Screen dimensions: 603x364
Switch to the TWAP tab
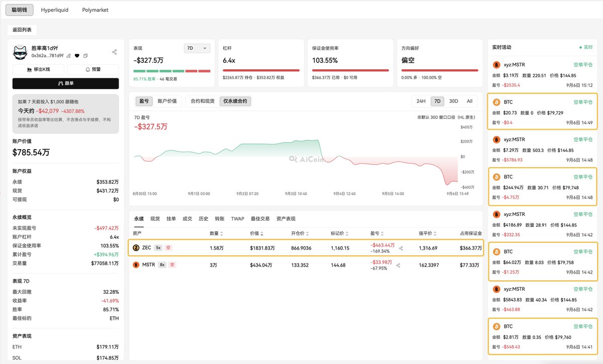pos(237,219)
